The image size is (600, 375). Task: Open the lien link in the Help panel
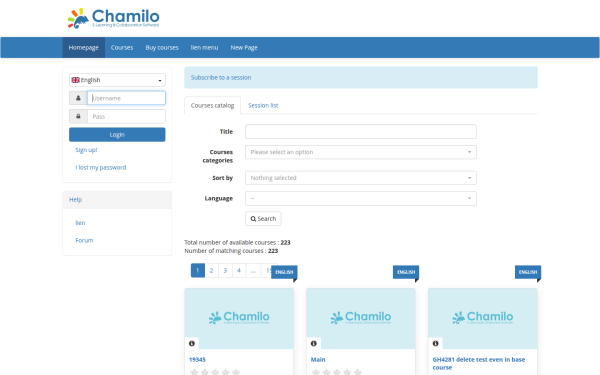tap(80, 223)
